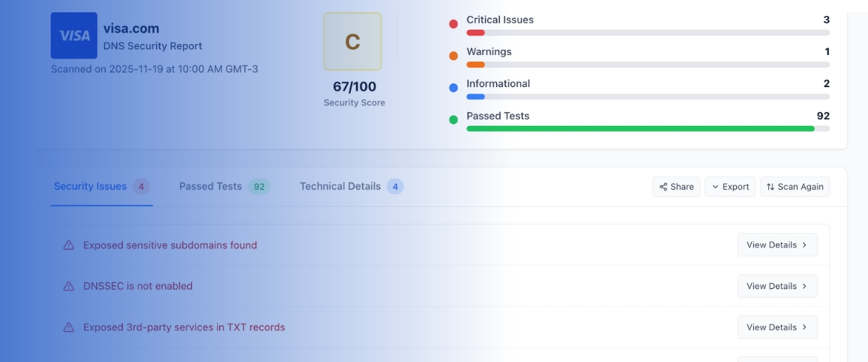Click the 'DNS Security Report' subtitle
The image size is (868, 362).
click(153, 46)
